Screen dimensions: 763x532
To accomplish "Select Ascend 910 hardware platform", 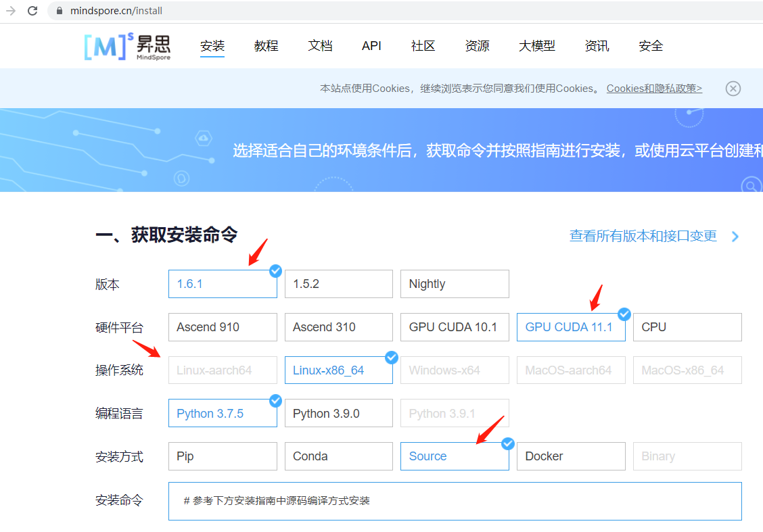I will [223, 327].
